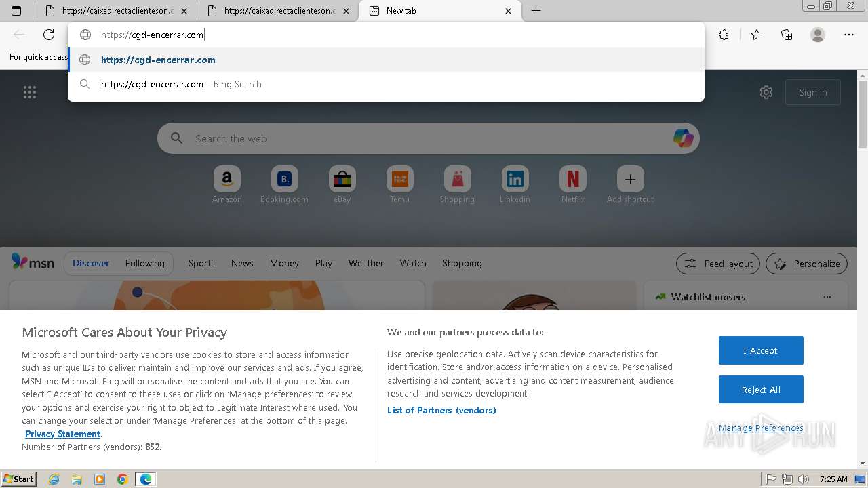
Task: Click the Personalize button
Action: click(807, 264)
